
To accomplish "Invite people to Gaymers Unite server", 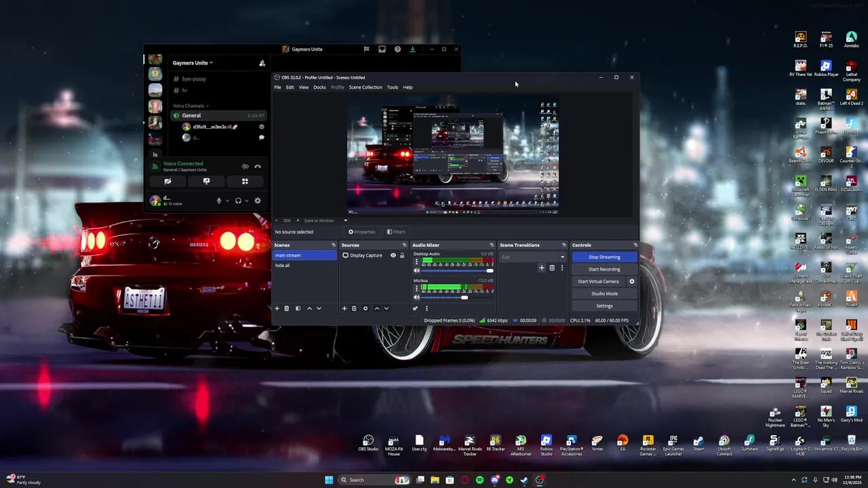I will click(262, 63).
